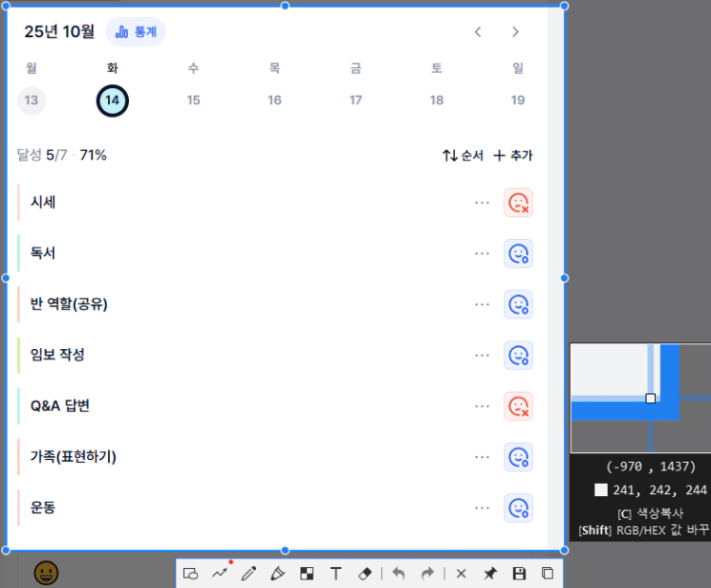The width and height of the screenshot is (711, 588).
Task: Open more options for 시세
Action: (x=482, y=203)
